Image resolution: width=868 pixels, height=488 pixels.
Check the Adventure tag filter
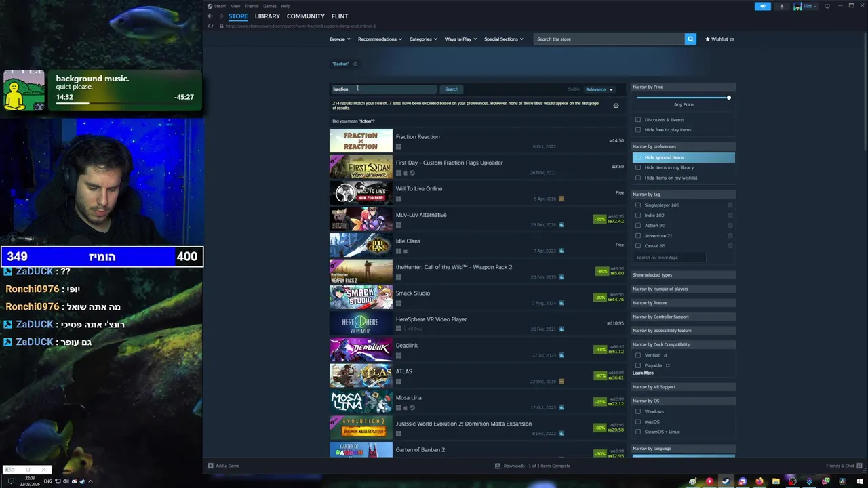click(x=638, y=236)
